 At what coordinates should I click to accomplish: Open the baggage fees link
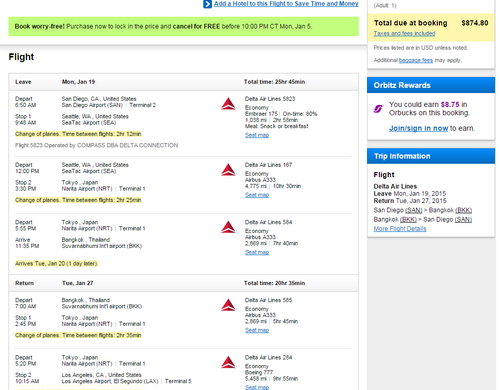pyautogui.click(x=416, y=60)
